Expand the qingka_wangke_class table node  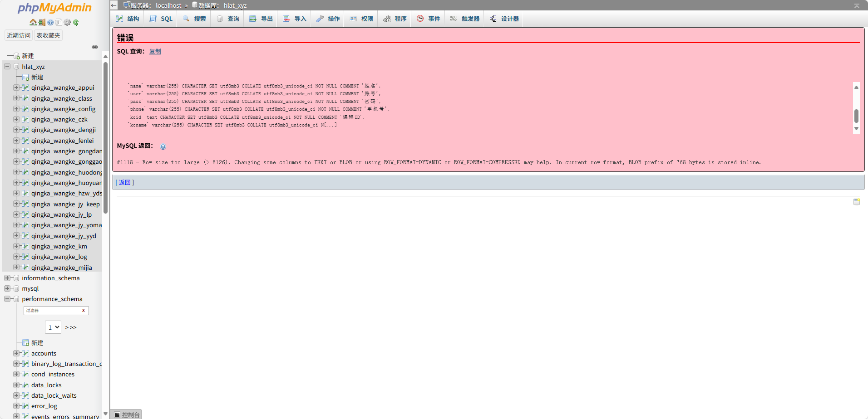tap(16, 98)
